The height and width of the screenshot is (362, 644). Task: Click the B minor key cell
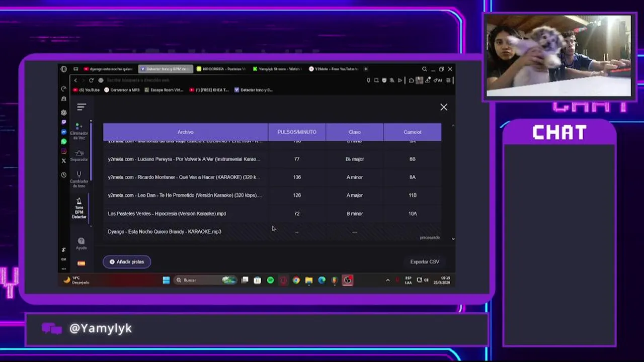click(355, 213)
